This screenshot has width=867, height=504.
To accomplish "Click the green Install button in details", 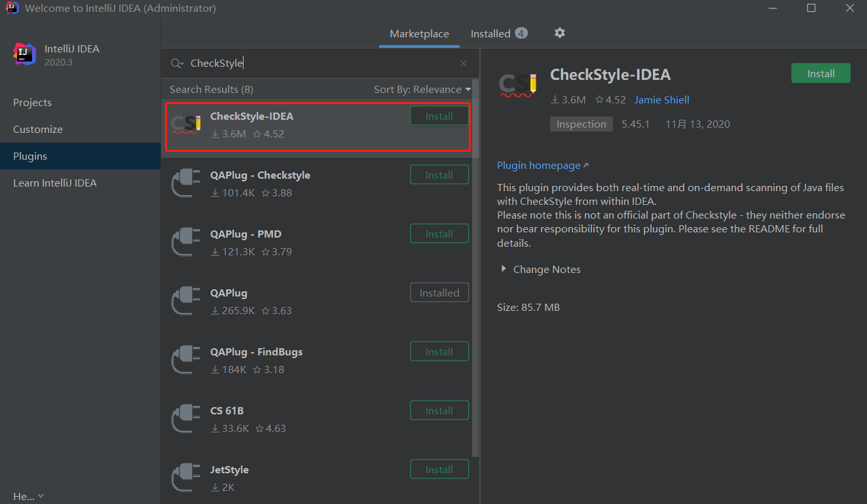I will pyautogui.click(x=821, y=73).
